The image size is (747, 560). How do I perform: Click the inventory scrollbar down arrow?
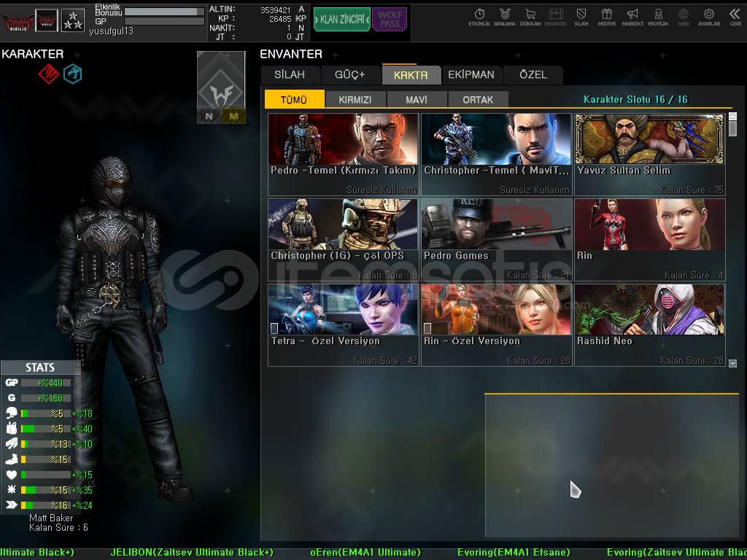pyautogui.click(x=732, y=363)
